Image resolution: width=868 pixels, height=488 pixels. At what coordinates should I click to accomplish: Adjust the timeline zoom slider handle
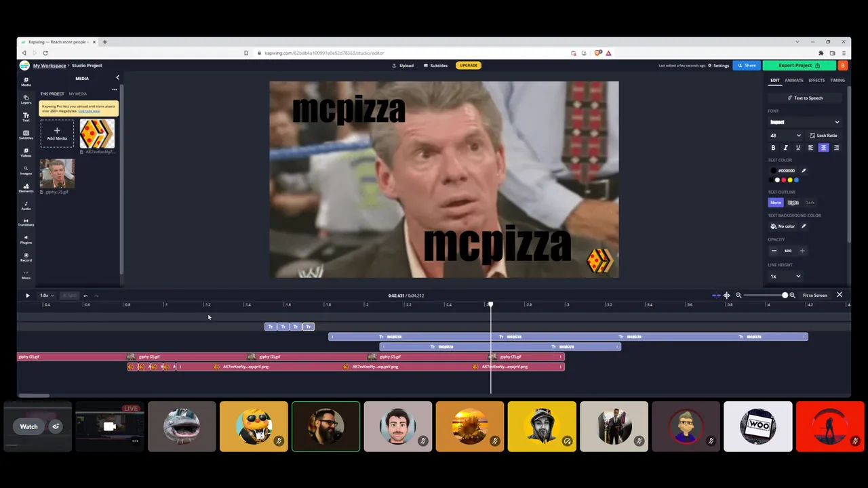[785, 296]
